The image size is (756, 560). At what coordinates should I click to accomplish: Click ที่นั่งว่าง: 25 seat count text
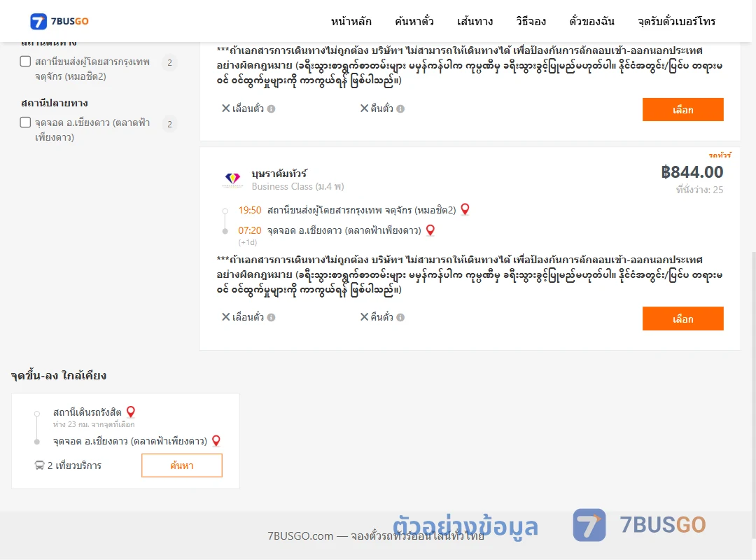699,190
